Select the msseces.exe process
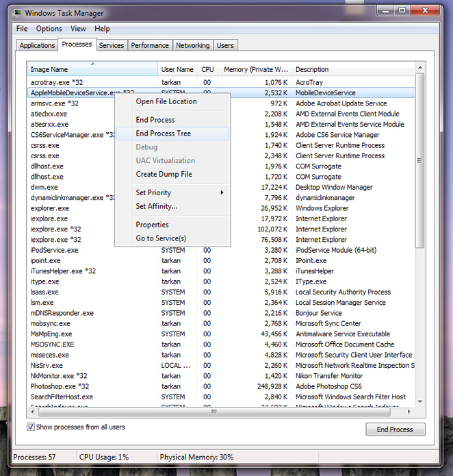The image size is (453, 476). (x=221, y=355)
